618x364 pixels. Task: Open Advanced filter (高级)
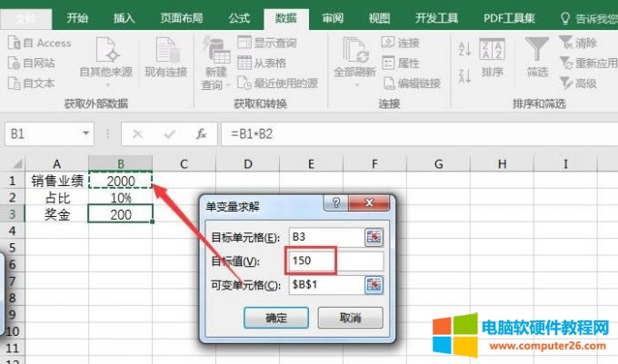(x=578, y=83)
